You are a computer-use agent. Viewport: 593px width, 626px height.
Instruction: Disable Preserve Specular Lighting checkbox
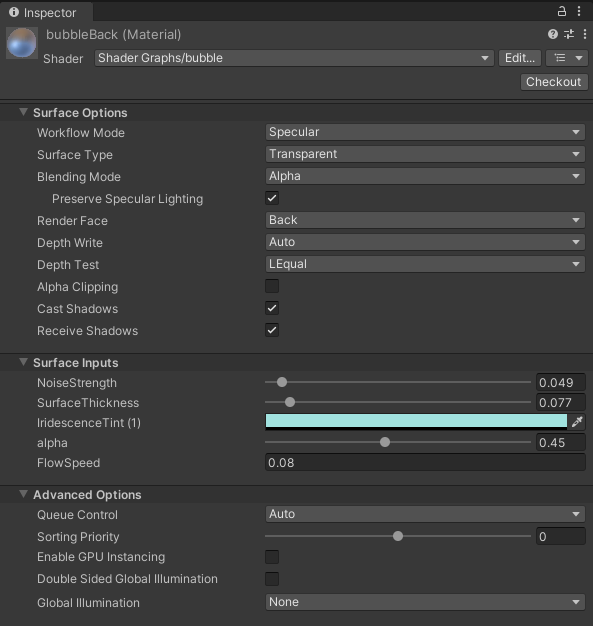[x=272, y=198]
